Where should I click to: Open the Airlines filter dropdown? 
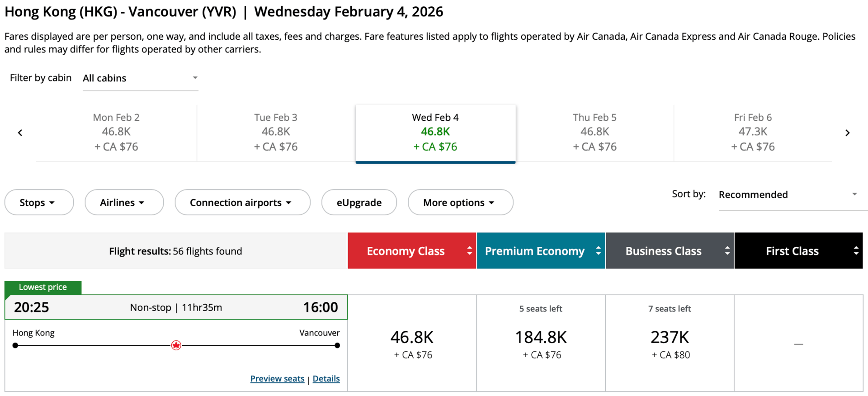point(124,203)
